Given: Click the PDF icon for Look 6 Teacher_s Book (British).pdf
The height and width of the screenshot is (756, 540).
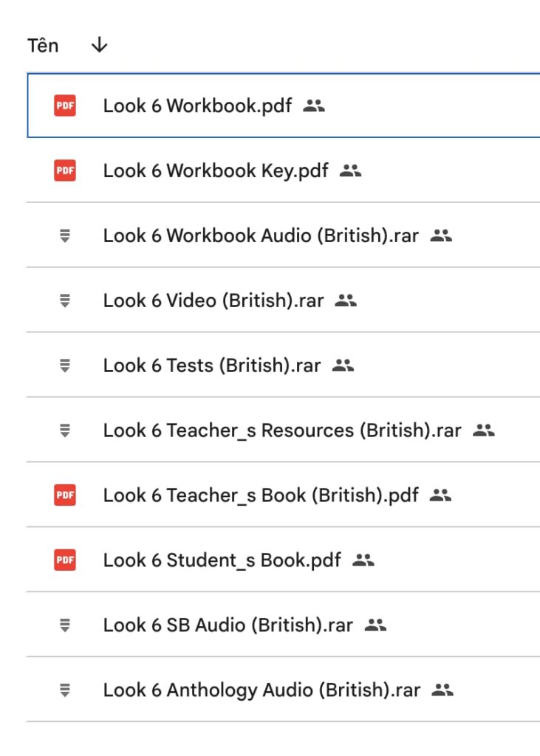Looking at the screenshot, I should (66, 495).
